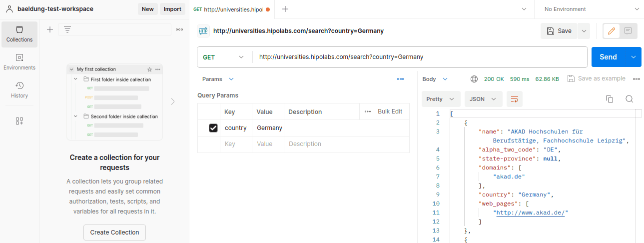This screenshot has height=243, width=644.
Task: Click the Create Collection button
Action: (x=114, y=232)
